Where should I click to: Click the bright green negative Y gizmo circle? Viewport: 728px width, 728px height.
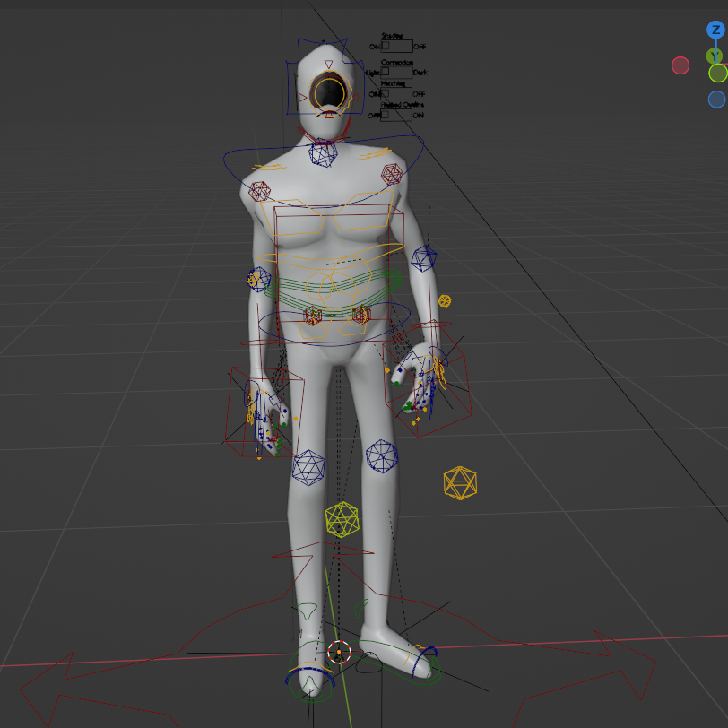pos(718,74)
